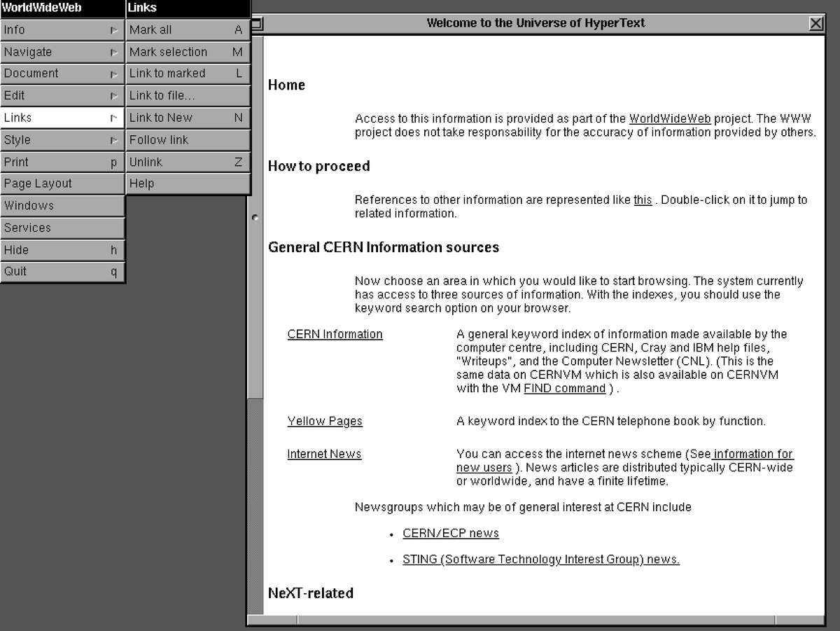Click the Services menu item
The width and height of the screenshot is (840, 631).
[62, 228]
